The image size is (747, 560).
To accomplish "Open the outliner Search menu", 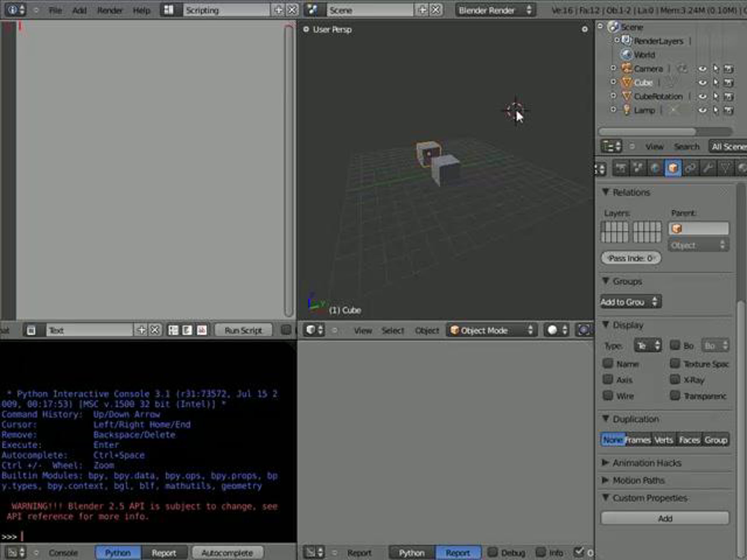I will [687, 147].
